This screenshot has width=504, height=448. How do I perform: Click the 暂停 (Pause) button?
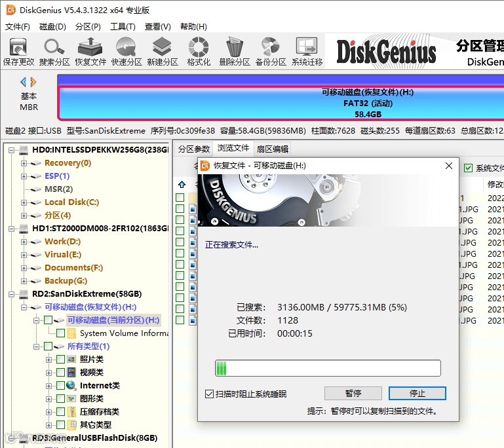(x=353, y=394)
